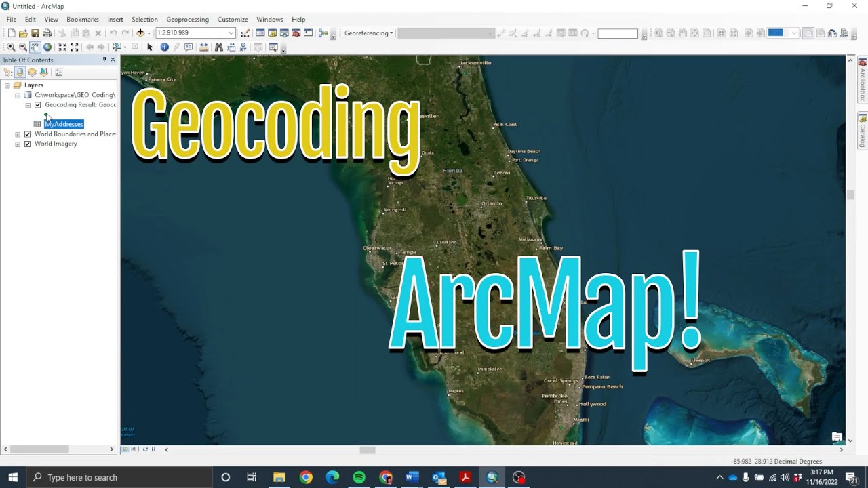
Task: Open the Customize menu
Action: click(x=233, y=20)
